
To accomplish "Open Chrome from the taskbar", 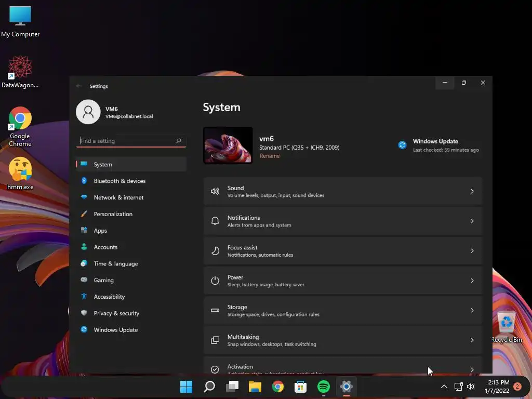I will pos(278,387).
